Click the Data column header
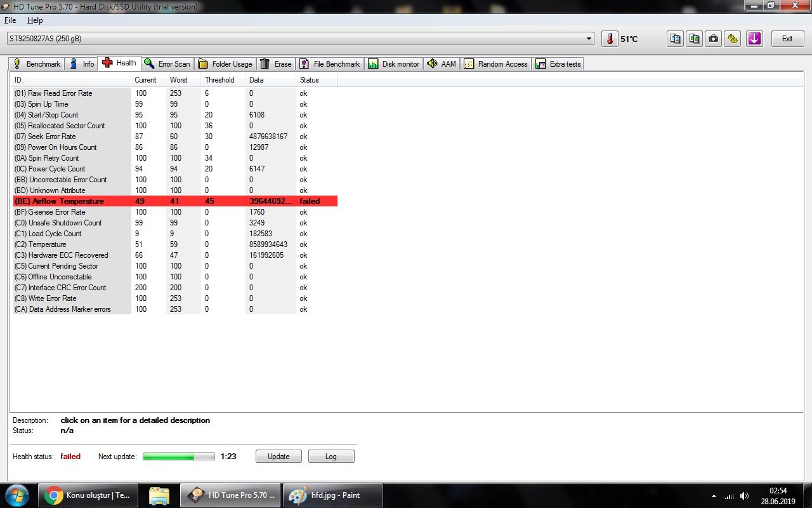Screen dimensions: 812x508 pyautogui.click(x=271, y=80)
